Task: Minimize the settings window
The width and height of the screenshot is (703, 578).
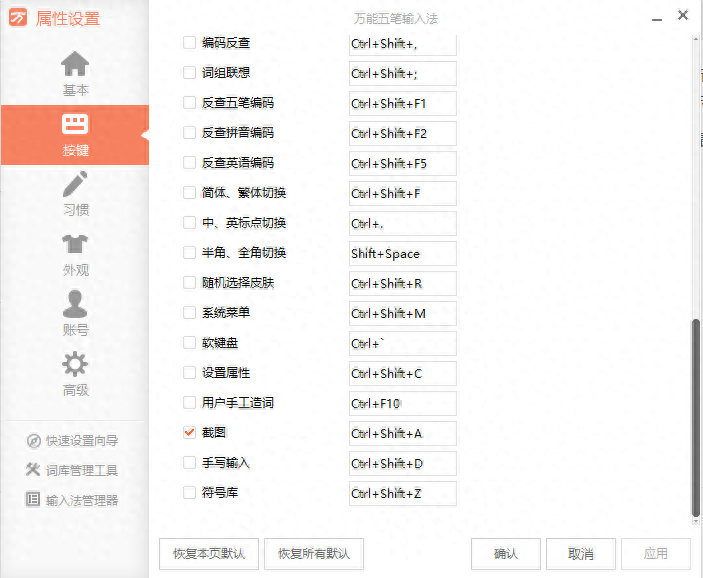Action: [657, 19]
